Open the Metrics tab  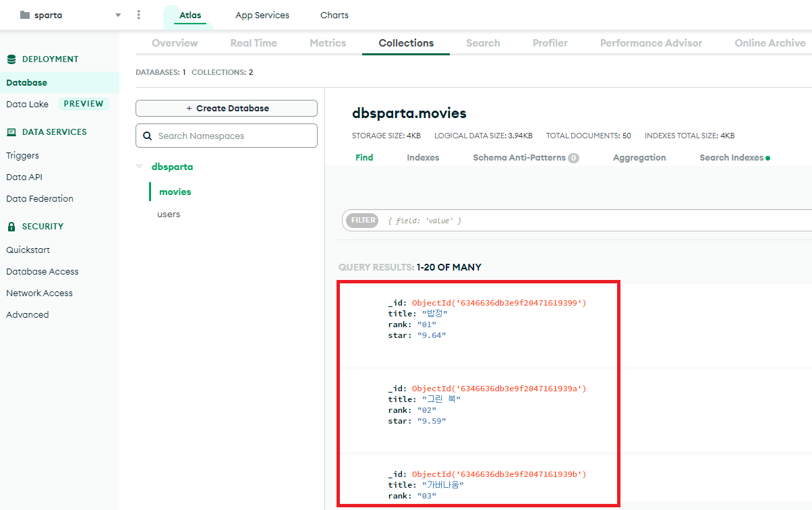[x=328, y=42]
